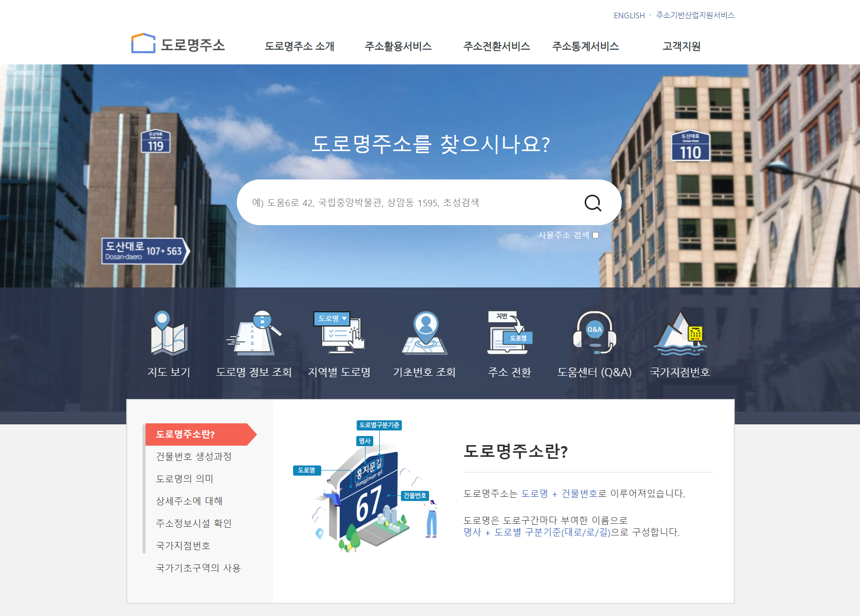This screenshot has height=616, width=860.
Task: Open the 기초번호 조회 location icon
Action: (x=424, y=333)
